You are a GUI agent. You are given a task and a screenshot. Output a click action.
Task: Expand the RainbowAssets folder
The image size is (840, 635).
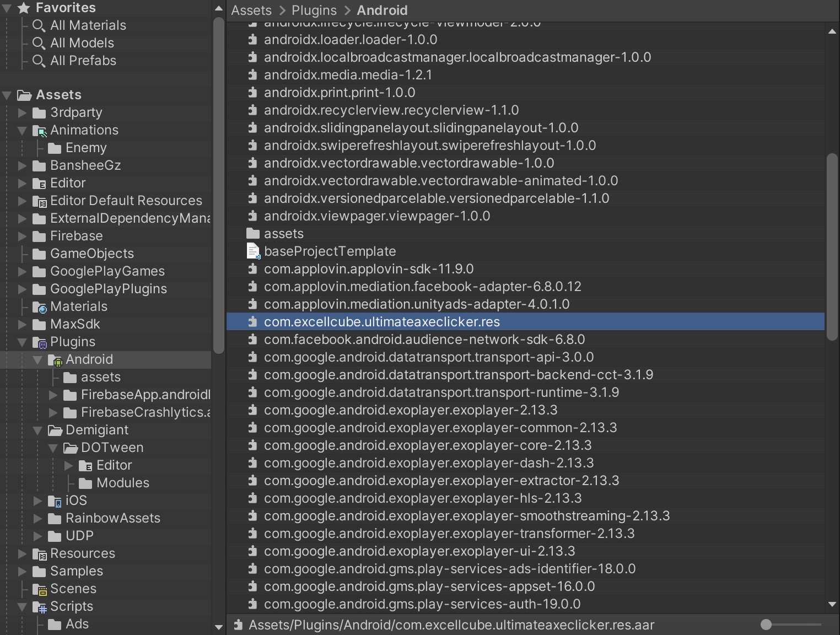(37, 518)
